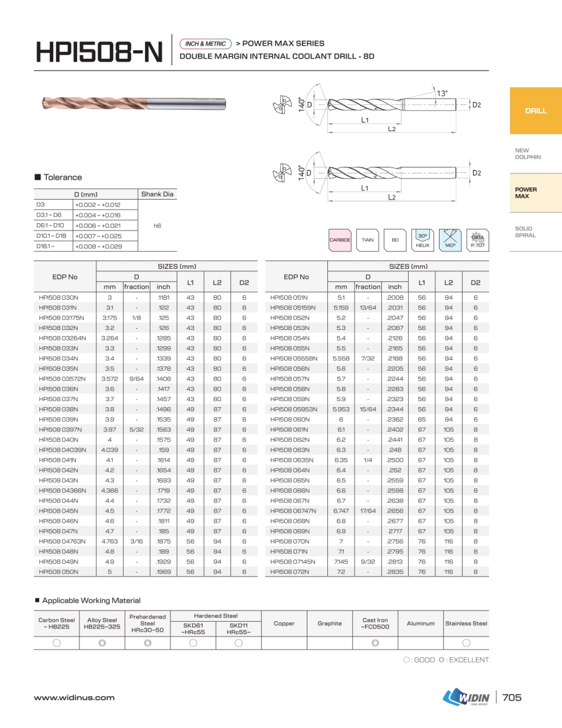Open the www.widinus.com link

74,698
